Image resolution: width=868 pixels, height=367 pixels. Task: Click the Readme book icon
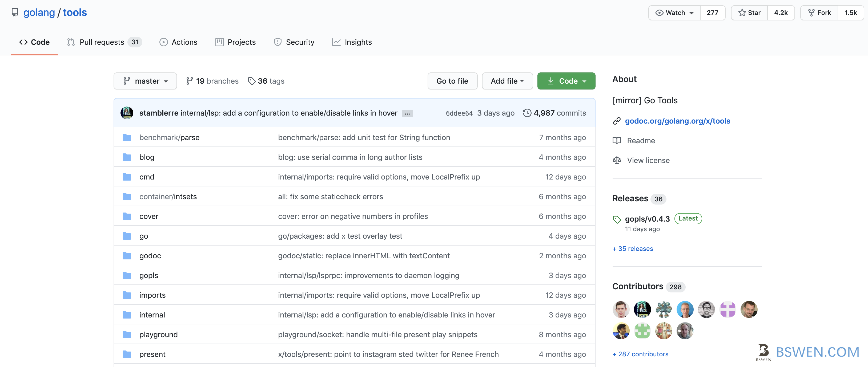[617, 141]
